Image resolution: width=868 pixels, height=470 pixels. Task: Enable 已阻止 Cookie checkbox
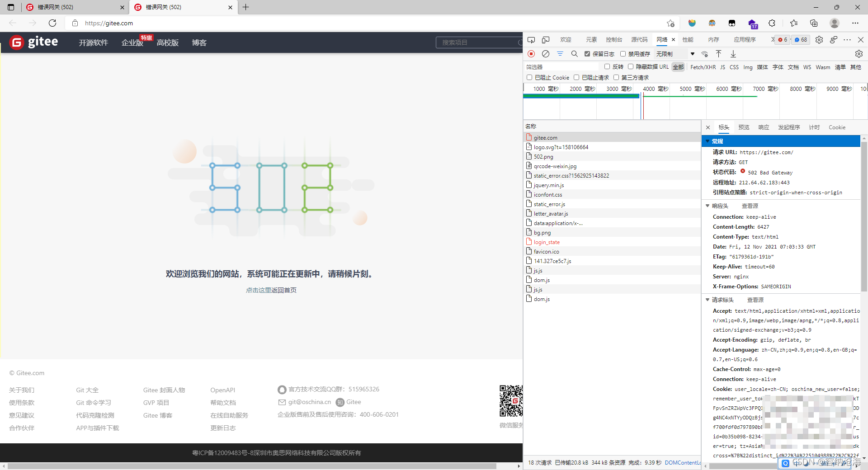[529, 77]
